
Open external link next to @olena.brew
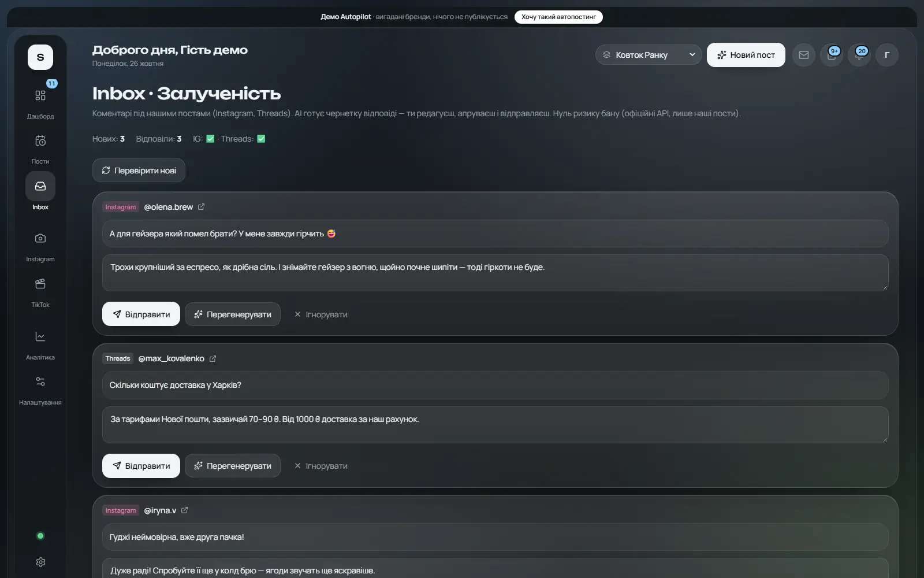pos(201,207)
